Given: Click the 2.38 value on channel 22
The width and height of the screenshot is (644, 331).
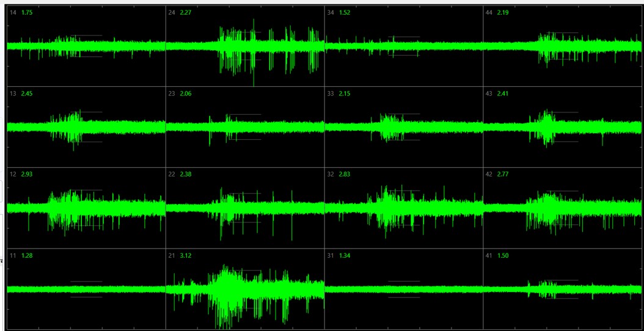Looking at the screenshot, I should coord(186,174).
